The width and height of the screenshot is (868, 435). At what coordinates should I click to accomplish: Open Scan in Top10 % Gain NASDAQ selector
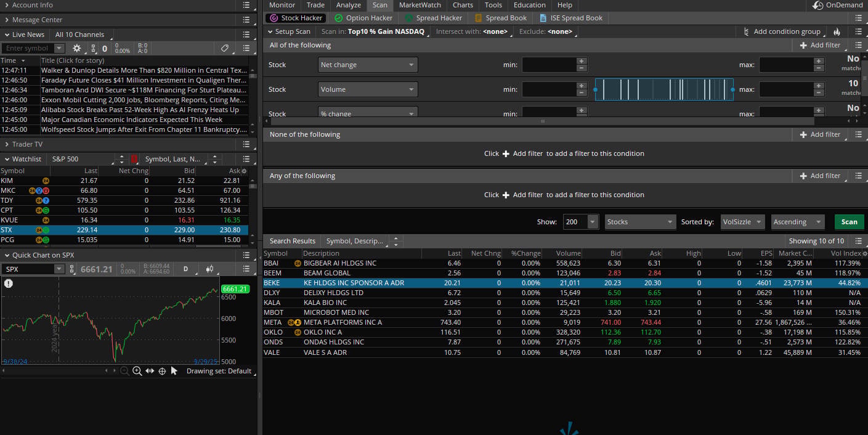[387, 31]
